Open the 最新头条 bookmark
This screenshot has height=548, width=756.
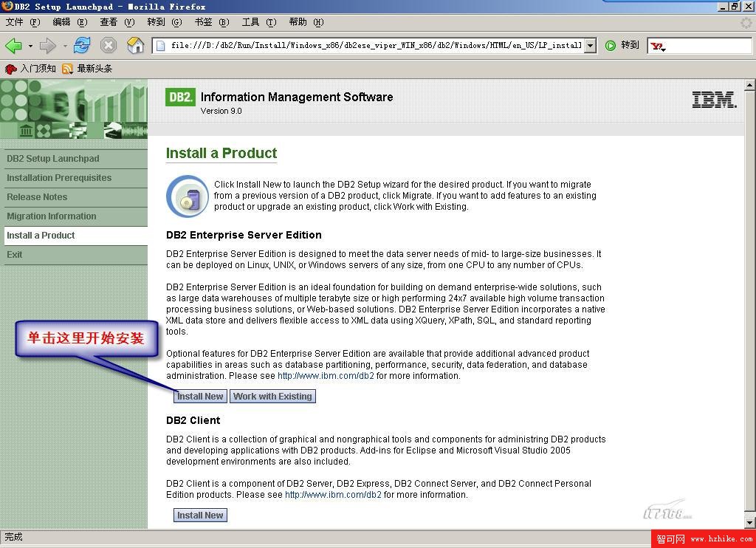(x=87, y=69)
